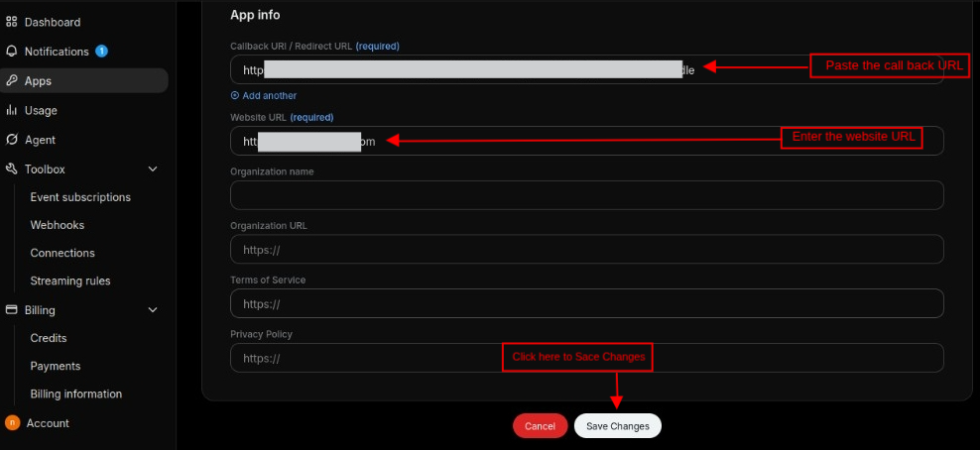
Task: Open the Usage page
Action: (x=41, y=110)
